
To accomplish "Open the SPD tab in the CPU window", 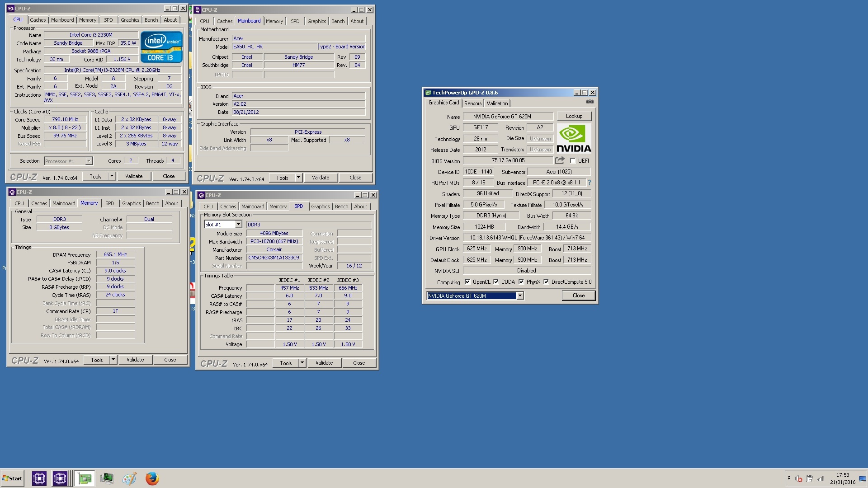I will pyautogui.click(x=108, y=20).
